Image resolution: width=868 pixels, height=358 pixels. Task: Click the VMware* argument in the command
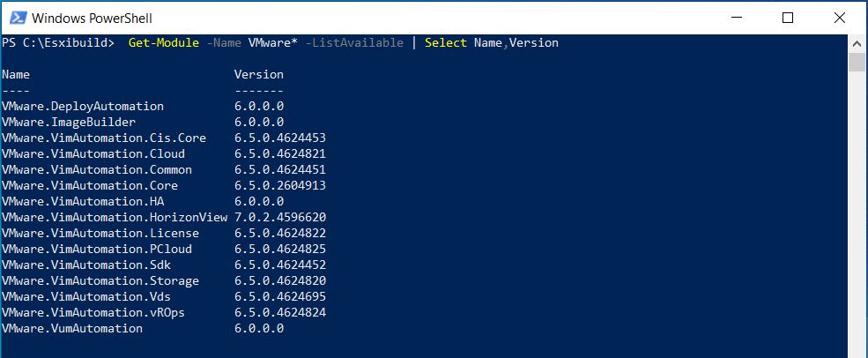coord(273,42)
